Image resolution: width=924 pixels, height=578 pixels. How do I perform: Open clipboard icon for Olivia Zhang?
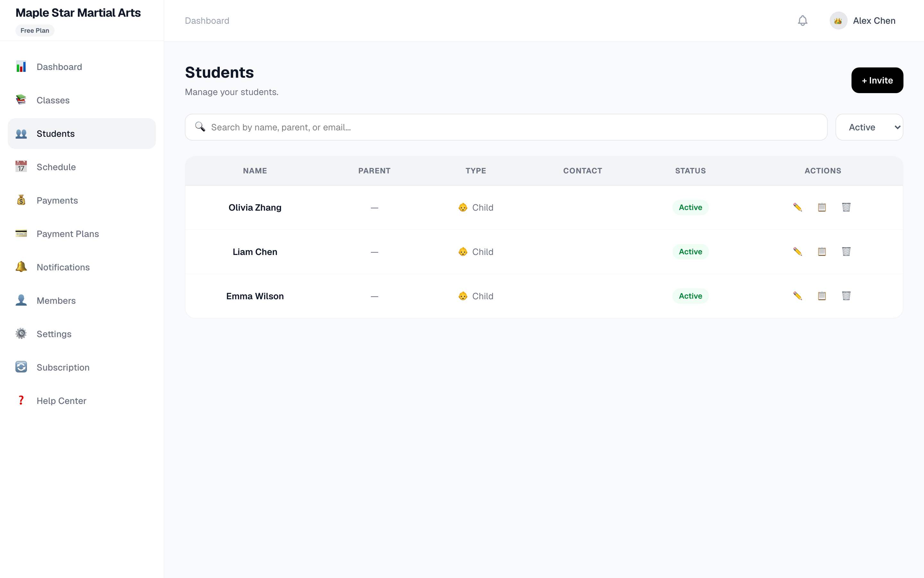pyautogui.click(x=822, y=207)
